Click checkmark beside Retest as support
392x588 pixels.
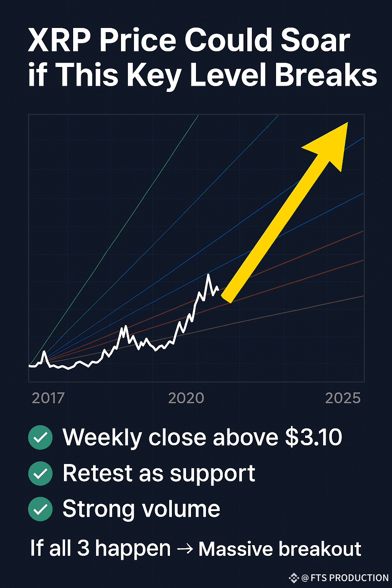(40, 474)
